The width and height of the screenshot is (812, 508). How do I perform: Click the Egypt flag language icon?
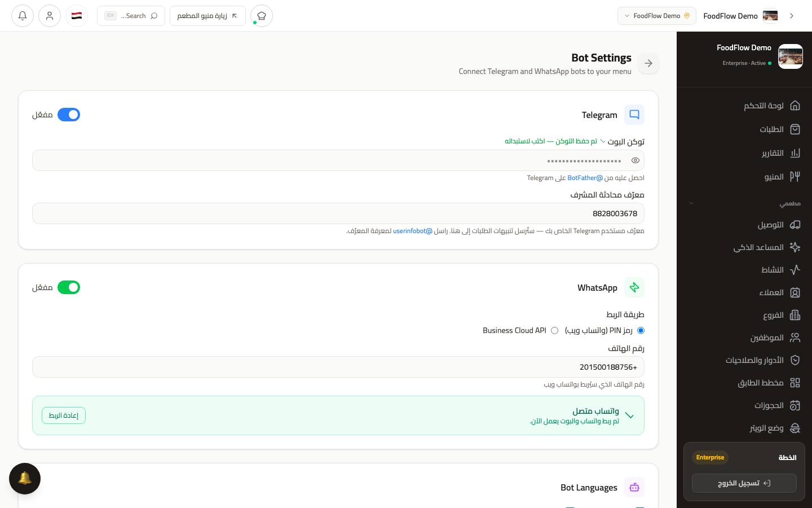(x=77, y=16)
